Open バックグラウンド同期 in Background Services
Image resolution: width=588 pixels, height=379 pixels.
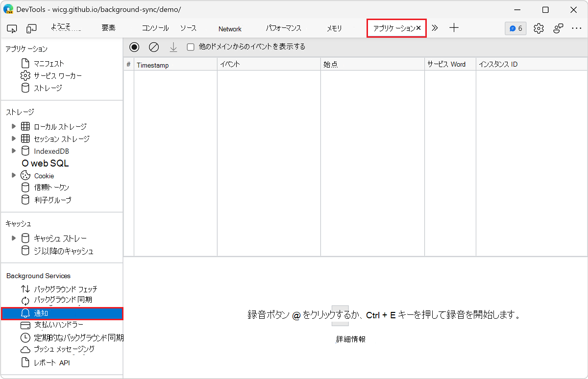click(62, 300)
